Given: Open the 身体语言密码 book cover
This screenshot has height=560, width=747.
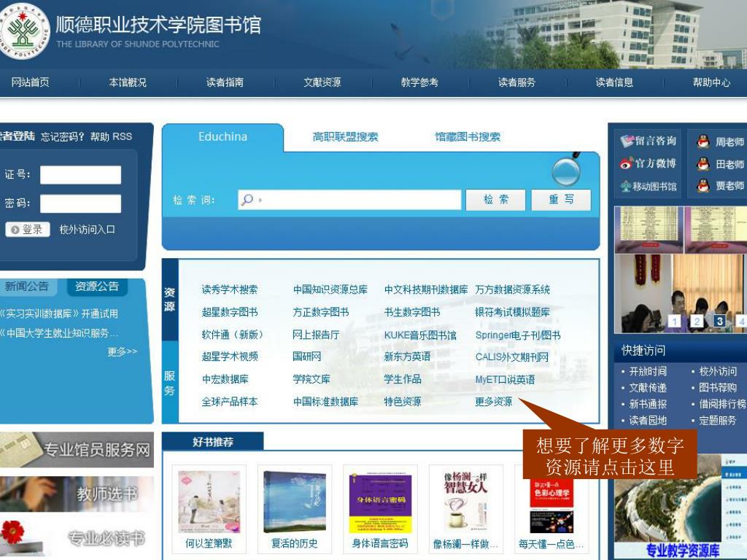Looking at the screenshot, I should [380, 502].
